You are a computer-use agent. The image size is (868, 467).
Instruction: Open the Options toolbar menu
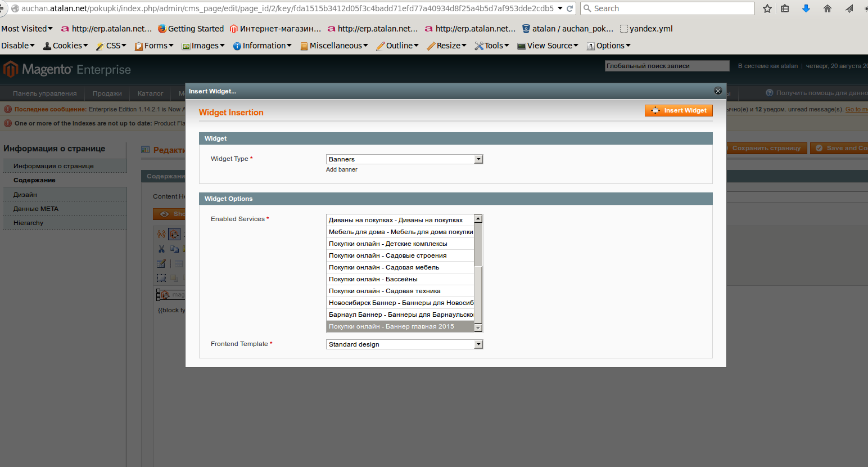coord(608,46)
